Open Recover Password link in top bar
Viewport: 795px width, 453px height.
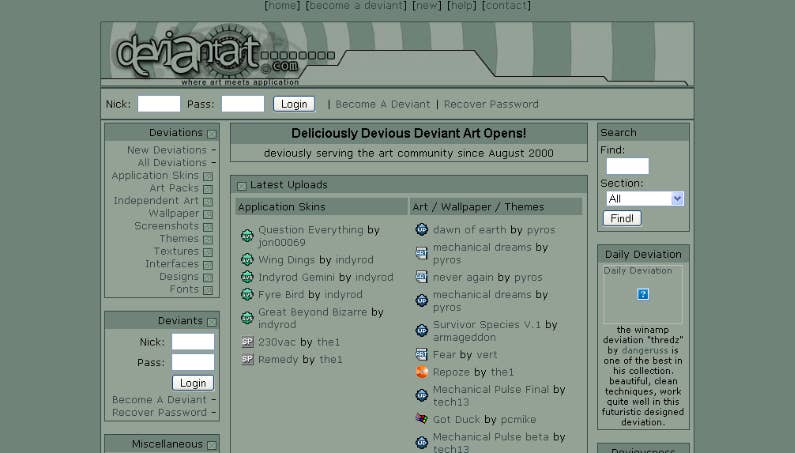pos(491,104)
